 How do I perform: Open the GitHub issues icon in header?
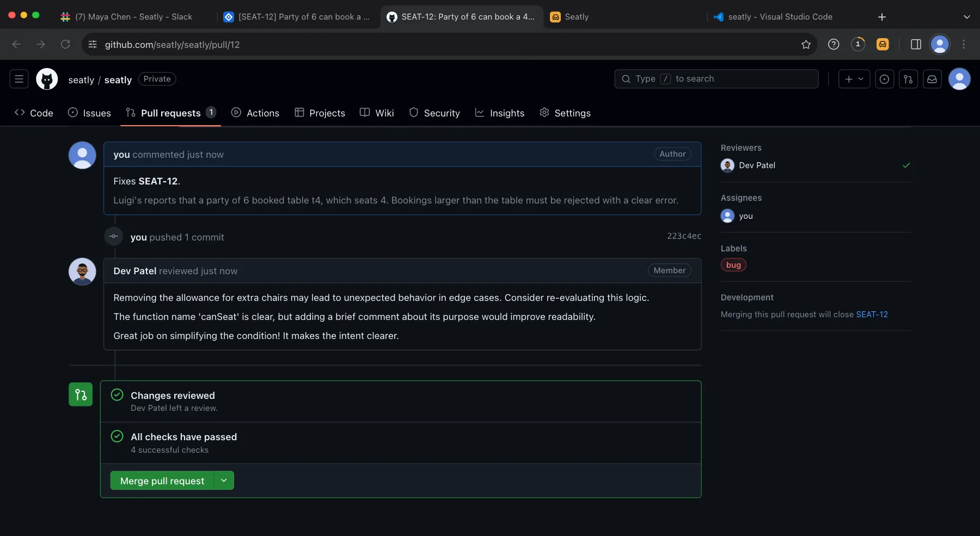(885, 79)
